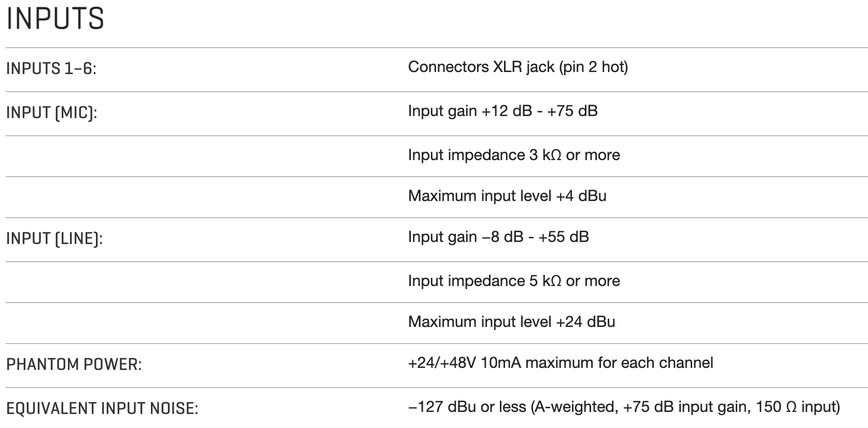Click the 'maximum for each channel' text
The height and width of the screenshot is (428, 868).
click(x=619, y=363)
